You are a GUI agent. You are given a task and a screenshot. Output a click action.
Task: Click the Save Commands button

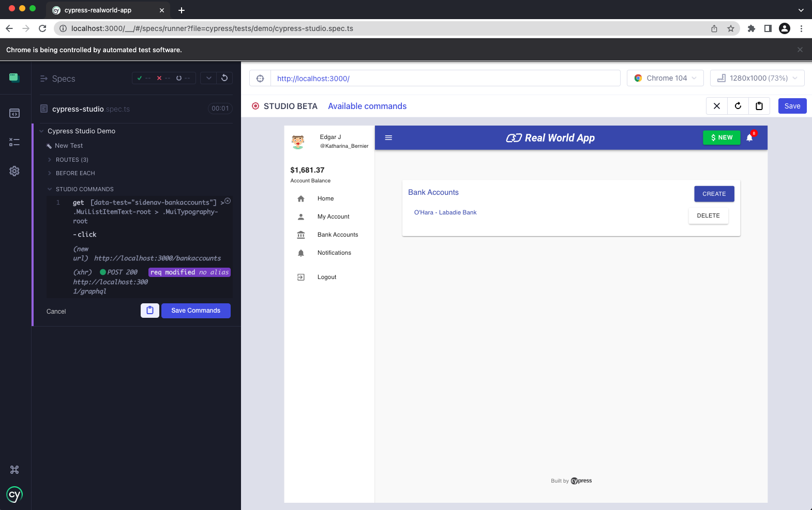click(x=196, y=311)
